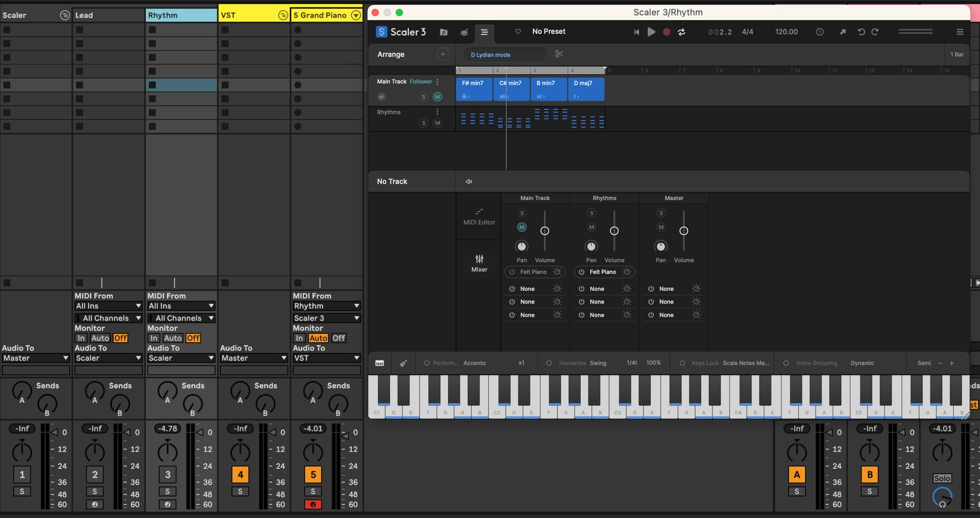Rewind Scaler playback to the start
This screenshot has height=518, width=980.
pyautogui.click(x=636, y=32)
